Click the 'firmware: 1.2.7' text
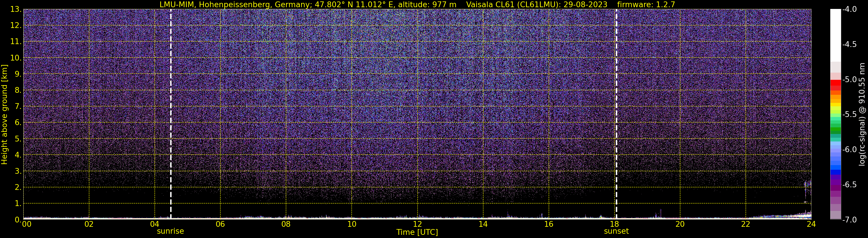This screenshot has height=238, width=868. 646,4
